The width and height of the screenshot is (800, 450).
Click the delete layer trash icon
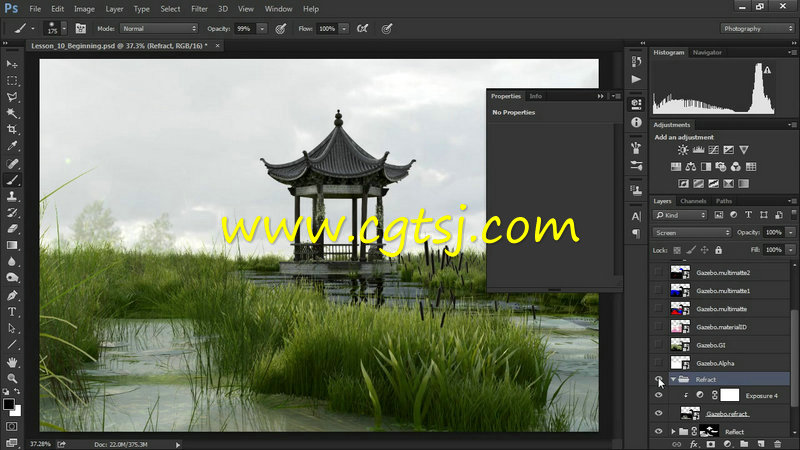pyautogui.click(x=778, y=444)
